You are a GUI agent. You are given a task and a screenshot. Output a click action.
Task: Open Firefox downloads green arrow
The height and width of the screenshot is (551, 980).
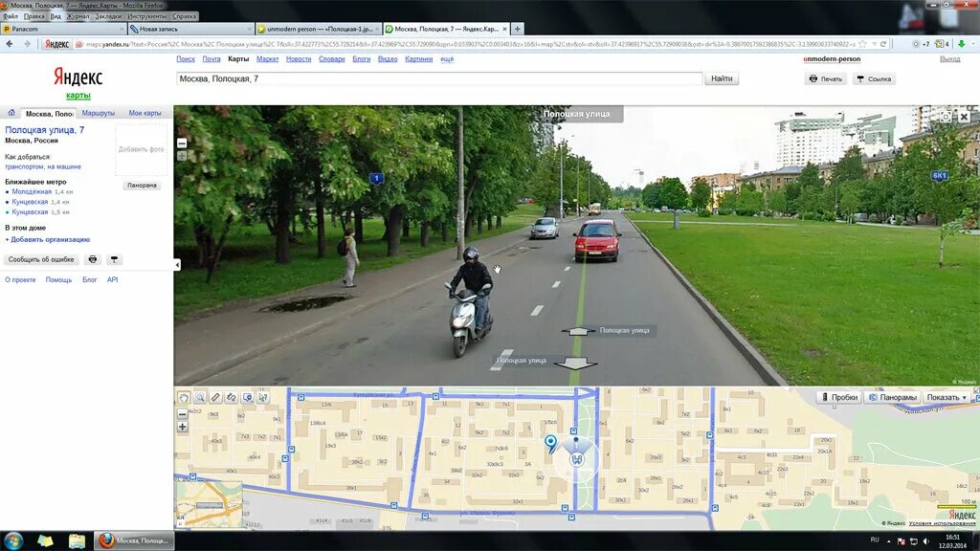(x=961, y=44)
